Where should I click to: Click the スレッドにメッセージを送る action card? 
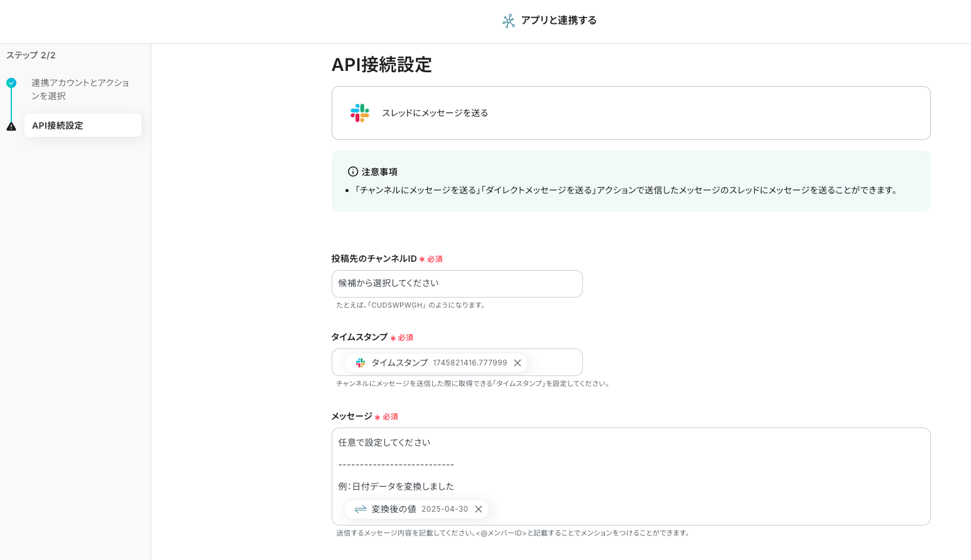(x=631, y=113)
